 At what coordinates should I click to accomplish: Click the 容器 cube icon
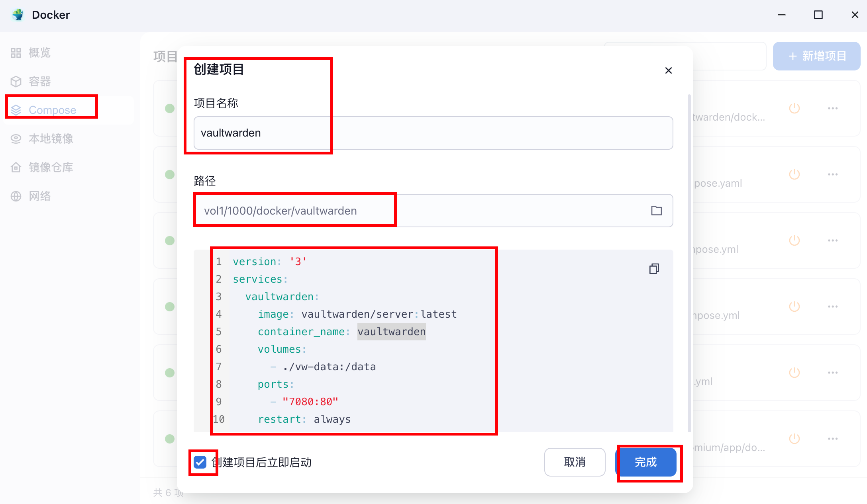click(x=16, y=82)
